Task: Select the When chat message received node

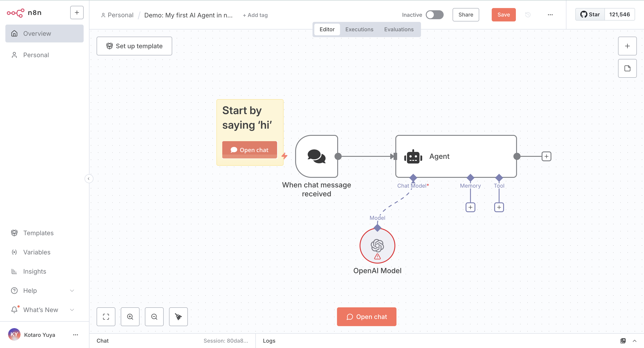Action: click(316, 156)
